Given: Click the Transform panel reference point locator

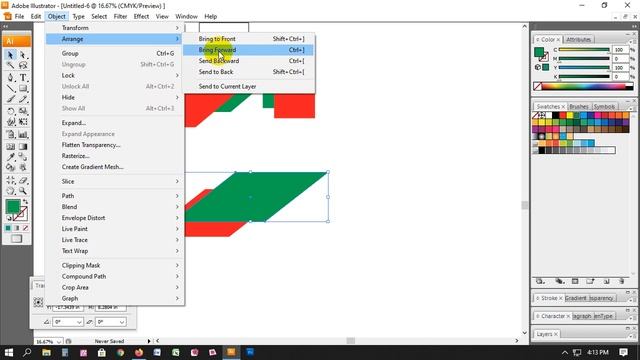Looking at the screenshot, I should (38, 302).
